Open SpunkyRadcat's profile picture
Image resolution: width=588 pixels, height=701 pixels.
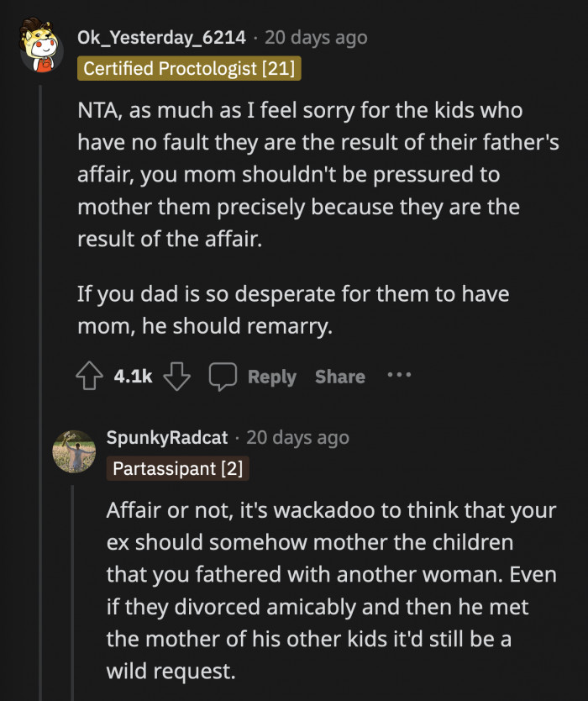74,451
